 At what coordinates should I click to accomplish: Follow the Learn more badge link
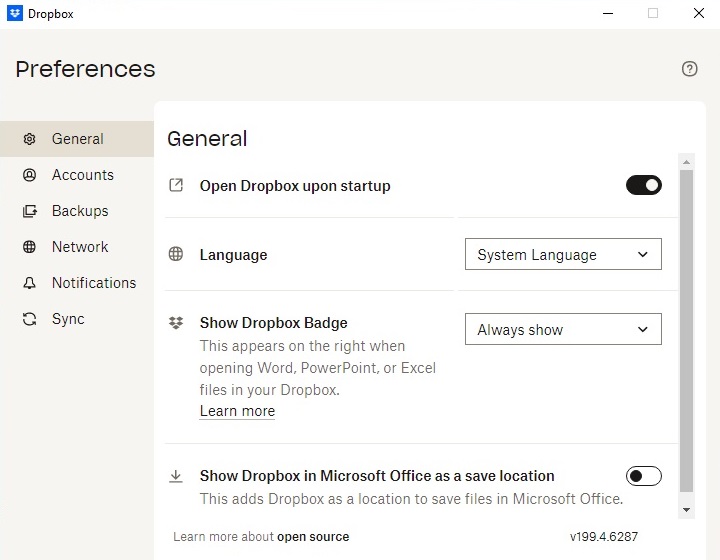[237, 411]
